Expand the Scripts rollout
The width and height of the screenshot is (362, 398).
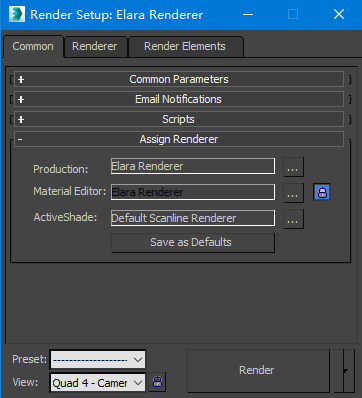[179, 119]
